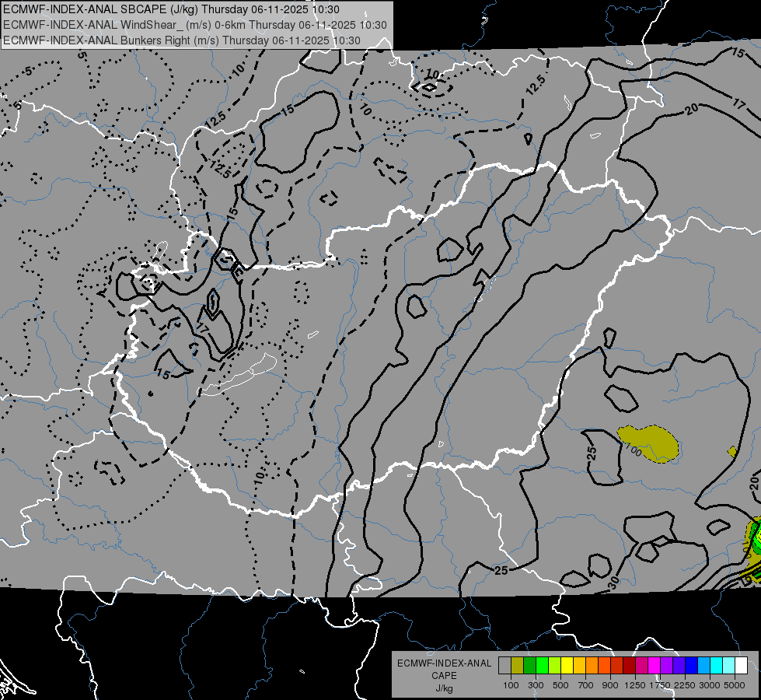The width and height of the screenshot is (761, 700).
Task: Click the SBCAPE title line
Action: [171, 9]
